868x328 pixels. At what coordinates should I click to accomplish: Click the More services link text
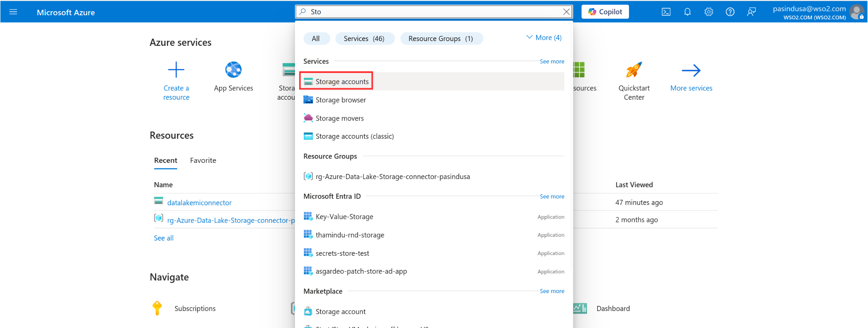691,88
